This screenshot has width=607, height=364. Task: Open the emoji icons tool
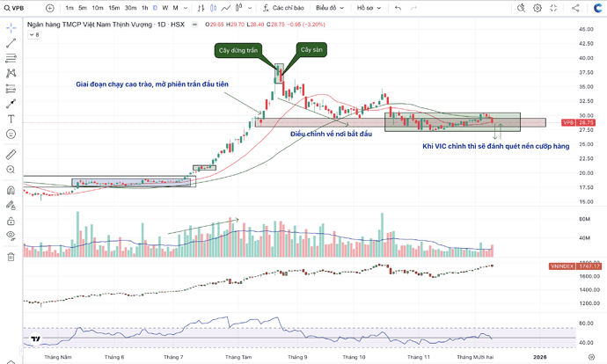tap(11, 135)
